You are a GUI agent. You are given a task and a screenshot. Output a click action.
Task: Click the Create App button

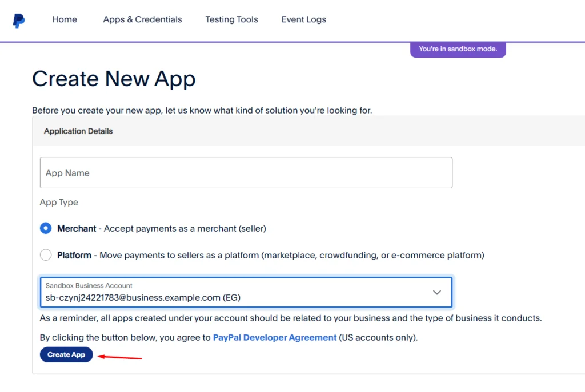tap(66, 355)
